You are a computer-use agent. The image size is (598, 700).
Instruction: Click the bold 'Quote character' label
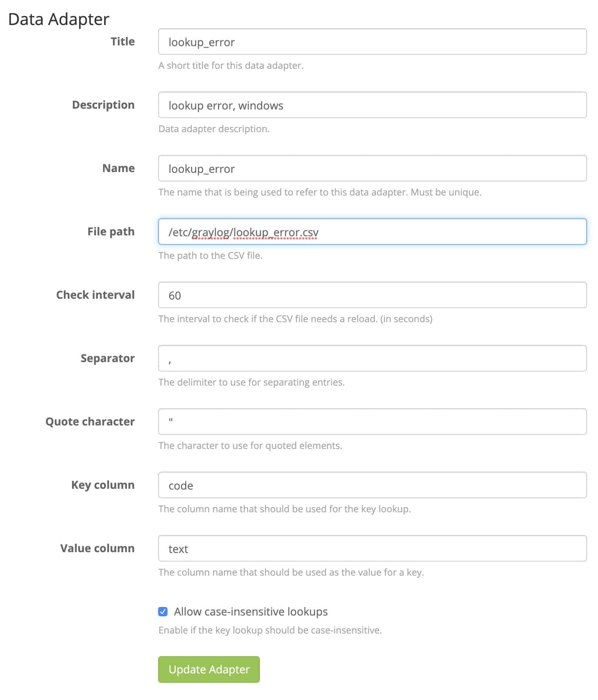tap(90, 422)
